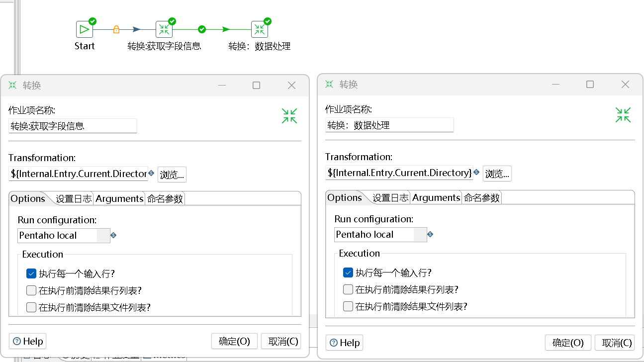Switch to Options tab in left dialog
644x362 pixels.
[x=28, y=198]
